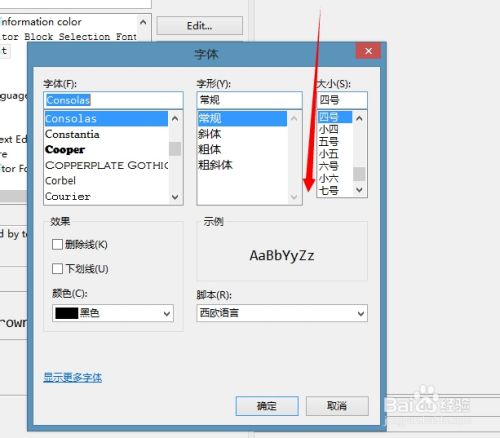
Task: Select 斜体 italic style
Action: (210, 134)
